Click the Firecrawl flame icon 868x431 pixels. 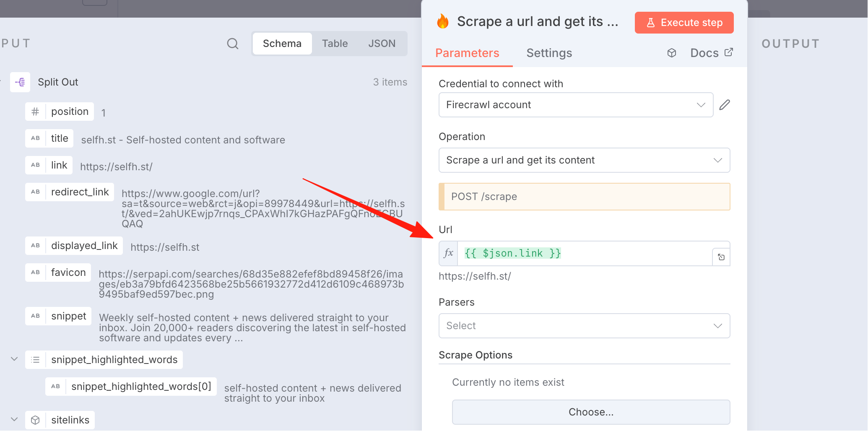pos(443,21)
